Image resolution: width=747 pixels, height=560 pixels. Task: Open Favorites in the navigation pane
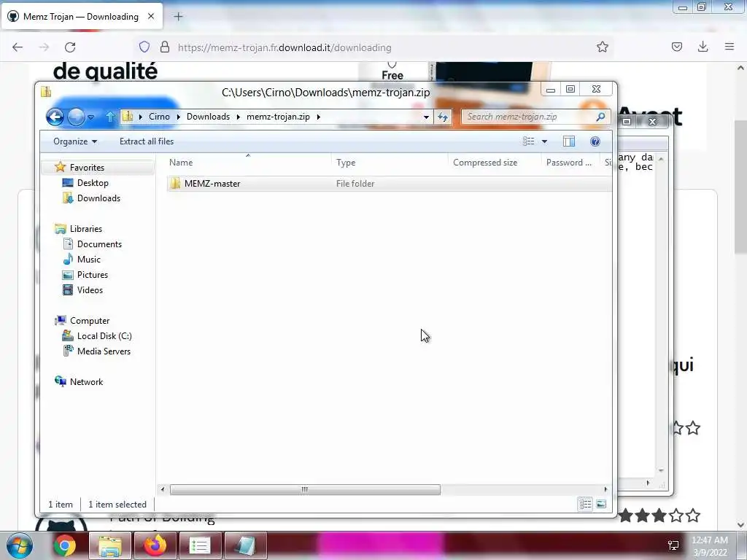point(87,168)
